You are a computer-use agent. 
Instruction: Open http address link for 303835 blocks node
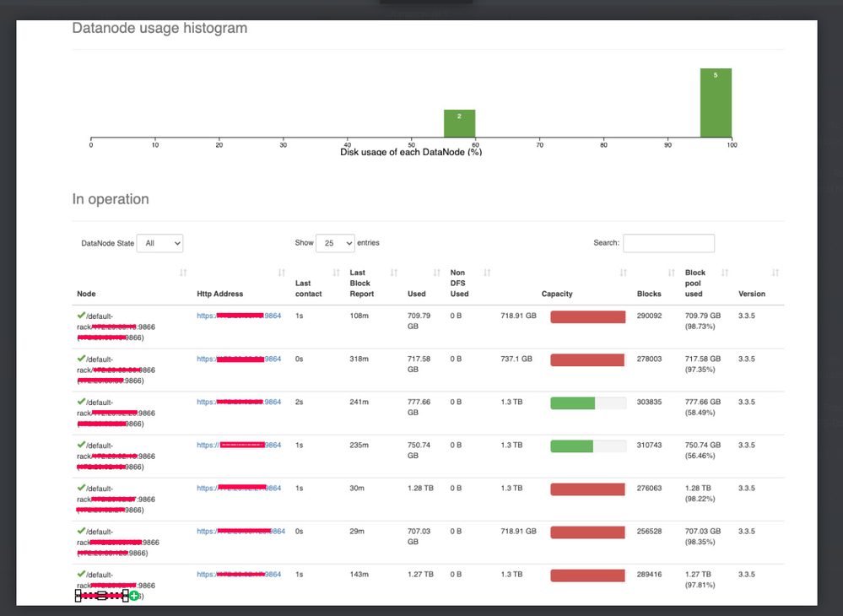point(239,402)
